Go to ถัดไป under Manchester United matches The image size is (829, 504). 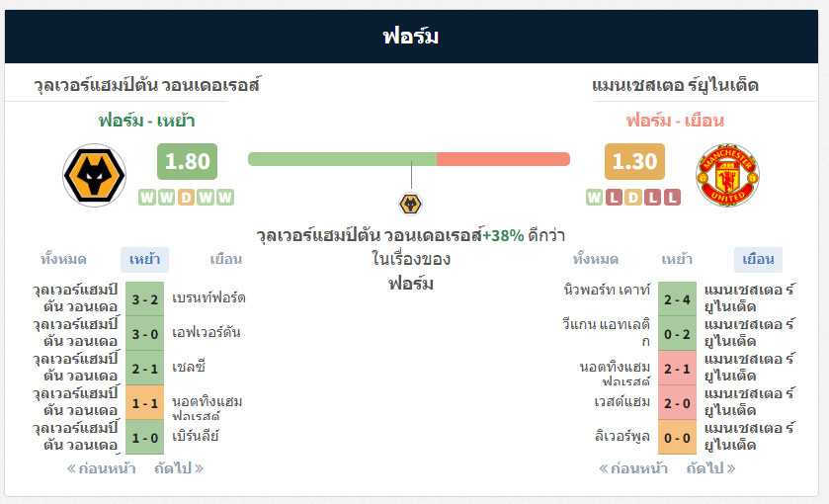(x=710, y=468)
